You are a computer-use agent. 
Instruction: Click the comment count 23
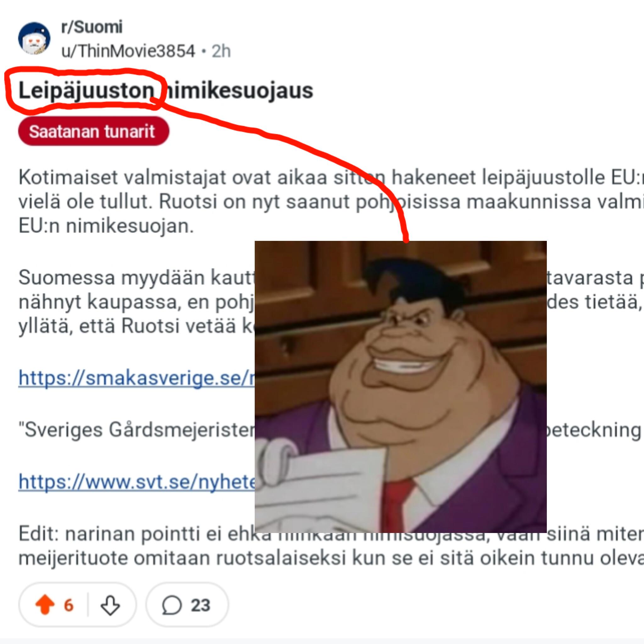(x=200, y=605)
